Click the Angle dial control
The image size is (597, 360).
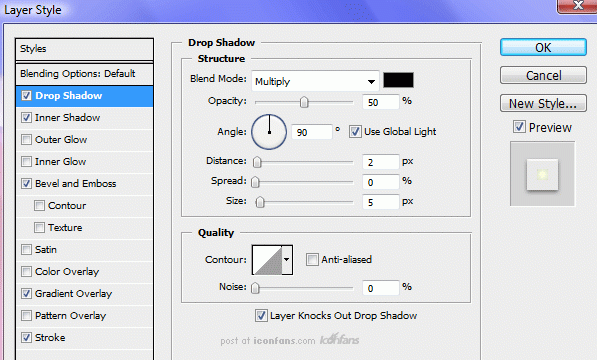pos(269,132)
